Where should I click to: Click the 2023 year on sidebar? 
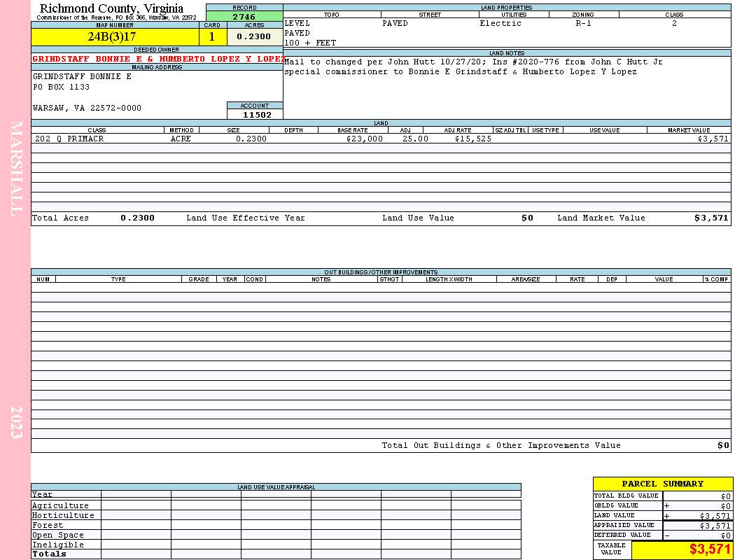16,422
